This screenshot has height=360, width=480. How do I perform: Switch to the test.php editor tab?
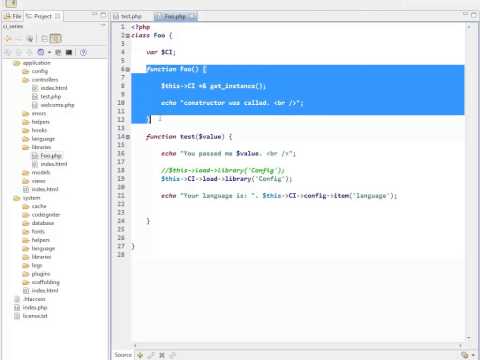pos(128,16)
